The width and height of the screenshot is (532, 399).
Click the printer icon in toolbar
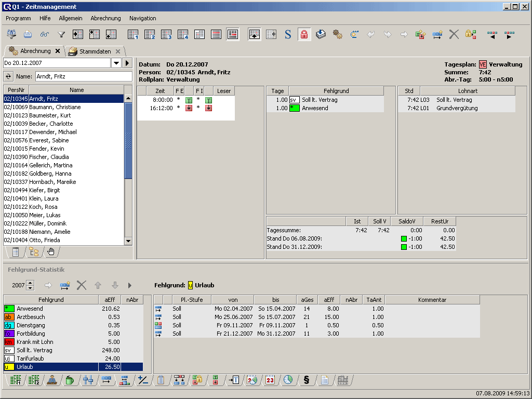click(28, 35)
